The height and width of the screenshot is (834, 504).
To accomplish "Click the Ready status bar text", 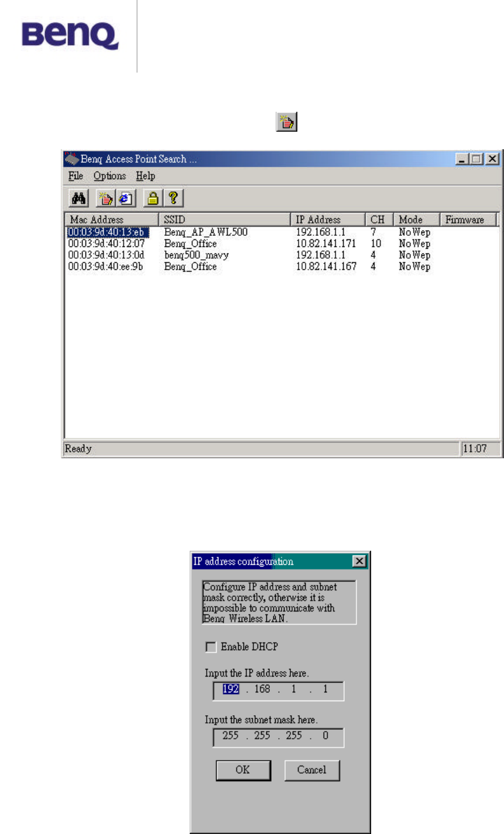I will point(78,449).
